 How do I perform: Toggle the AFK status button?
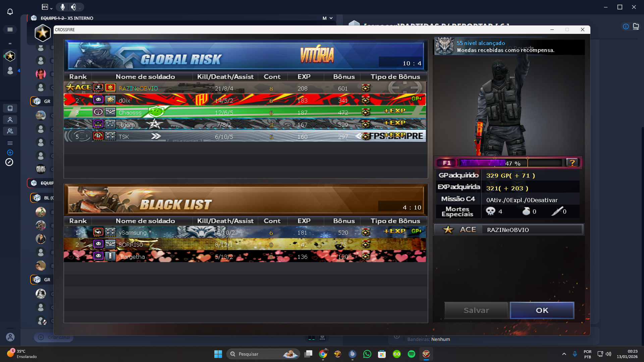tap(45, 7)
